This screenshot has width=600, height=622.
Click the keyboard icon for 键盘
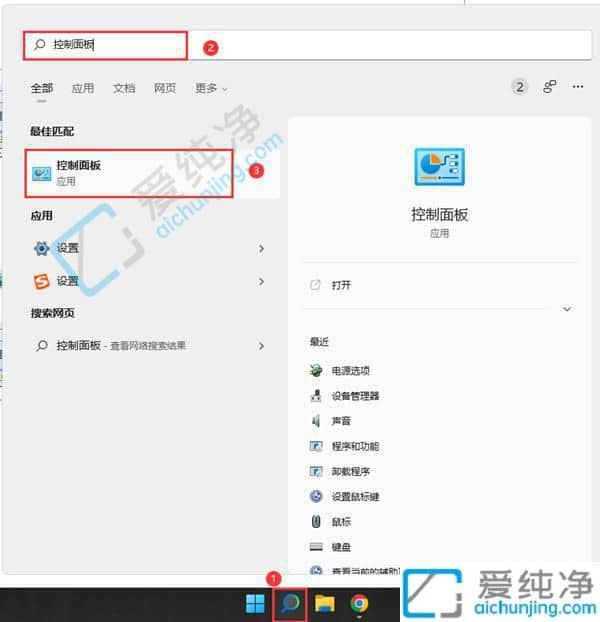[316, 547]
